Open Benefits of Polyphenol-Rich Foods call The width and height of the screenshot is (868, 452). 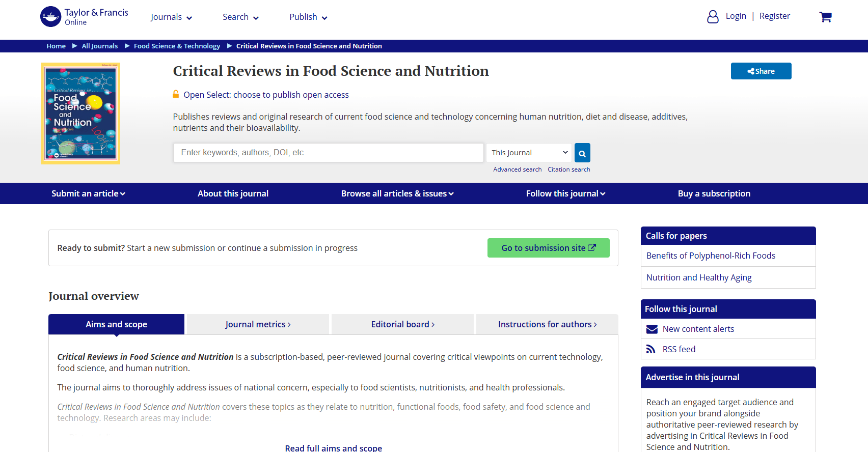[x=711, y=256]
